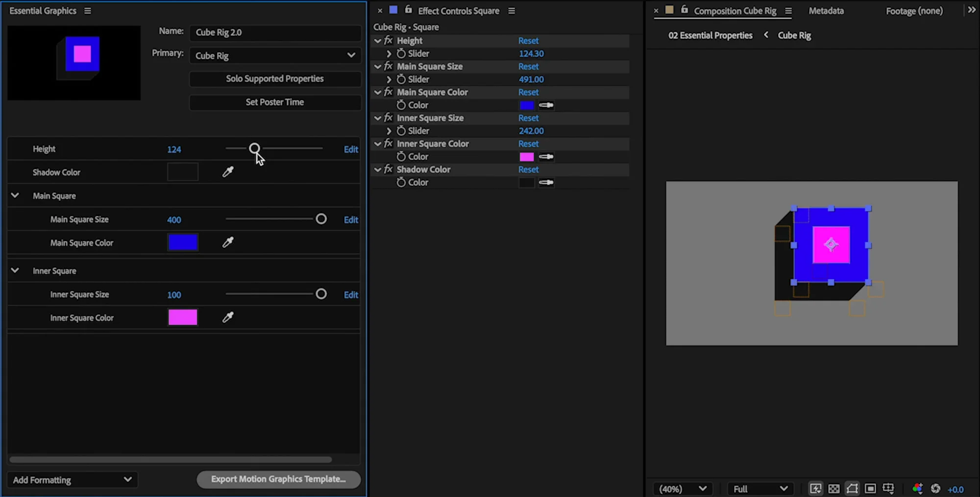Toggle the Height Slider stopwatch
The image size is (980, 497).
(401, 53)
